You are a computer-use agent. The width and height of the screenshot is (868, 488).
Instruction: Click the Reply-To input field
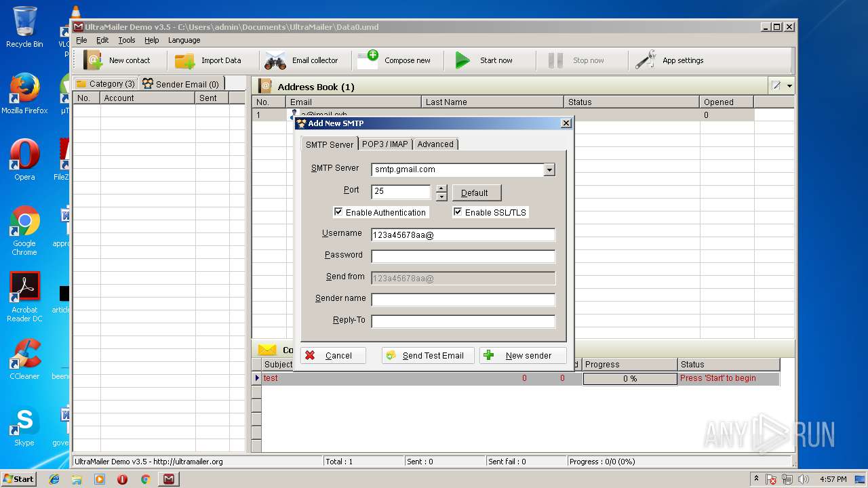click(x=463, y=321)
